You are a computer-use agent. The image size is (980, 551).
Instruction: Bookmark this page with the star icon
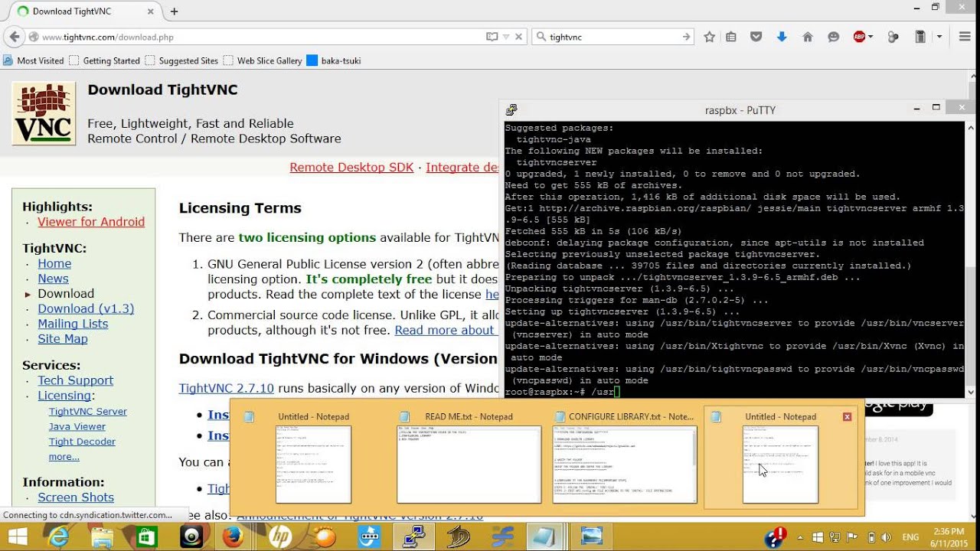point(710,37)
